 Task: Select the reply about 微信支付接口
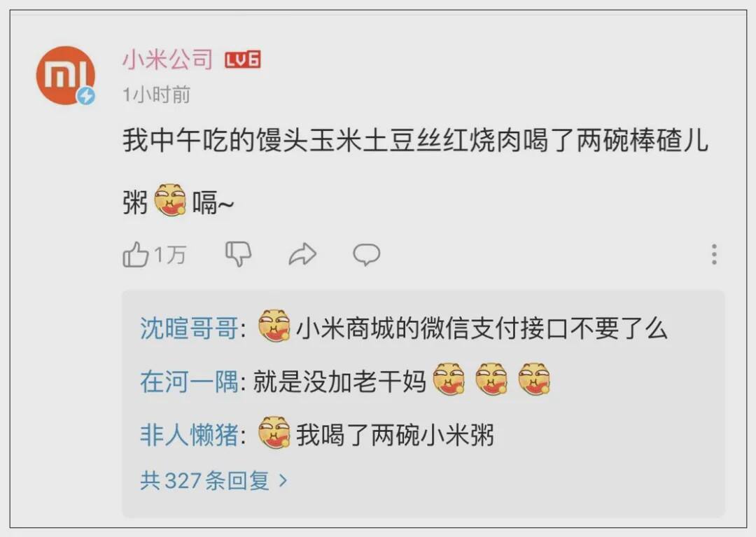404,328
